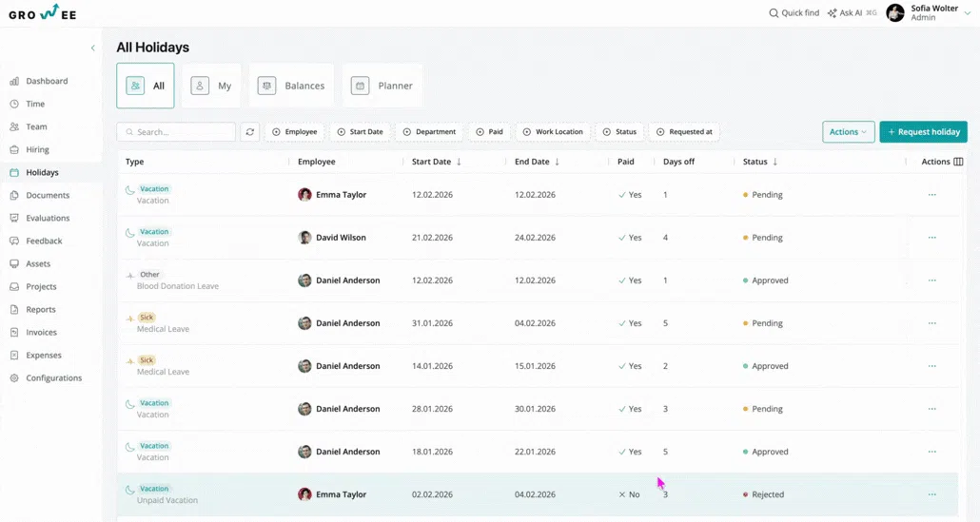Open the Hiring section in sidebar
980x522 pixels.
(x=37, y=150)
